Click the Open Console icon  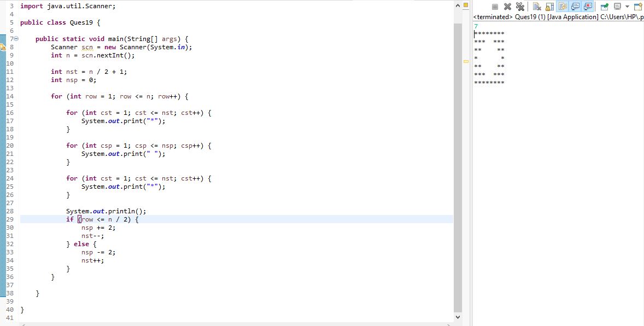tap(638, 7)
